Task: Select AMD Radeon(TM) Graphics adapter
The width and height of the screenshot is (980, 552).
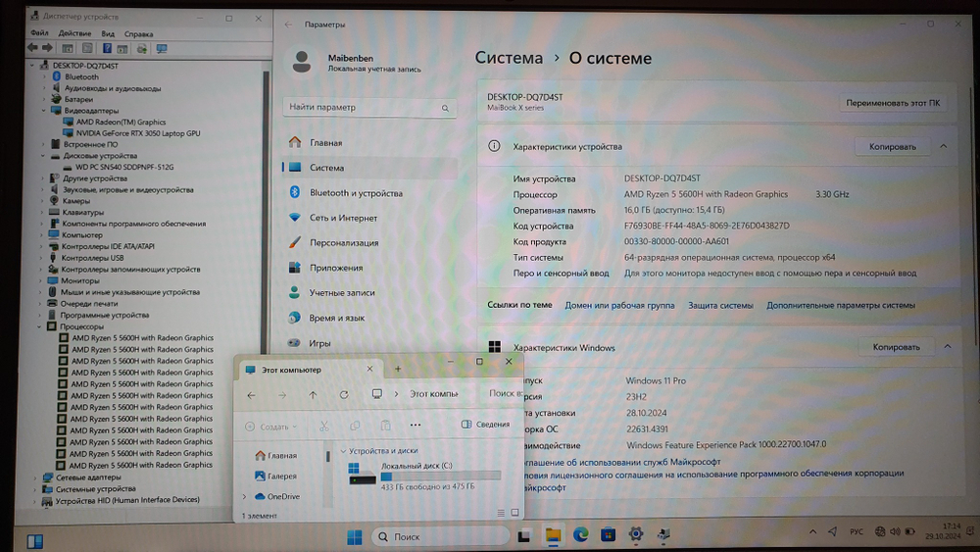Action: (122, 122)
